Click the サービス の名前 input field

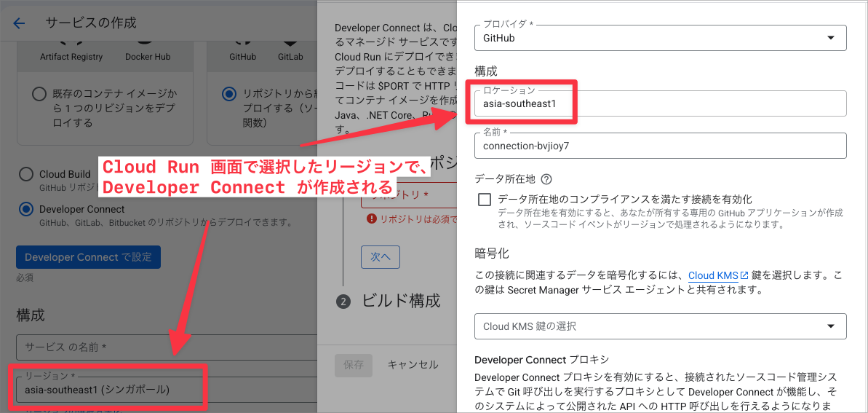(x=166, y=347)
